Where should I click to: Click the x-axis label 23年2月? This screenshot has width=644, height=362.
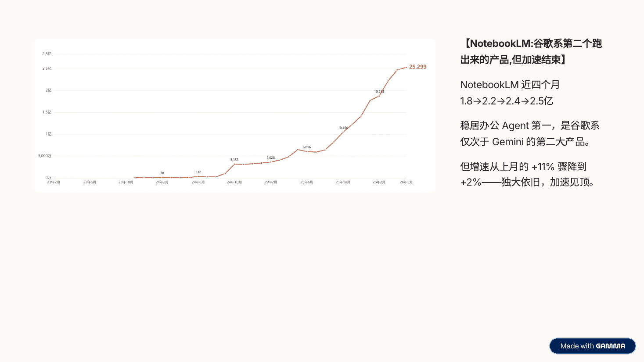tap(54, 182)
